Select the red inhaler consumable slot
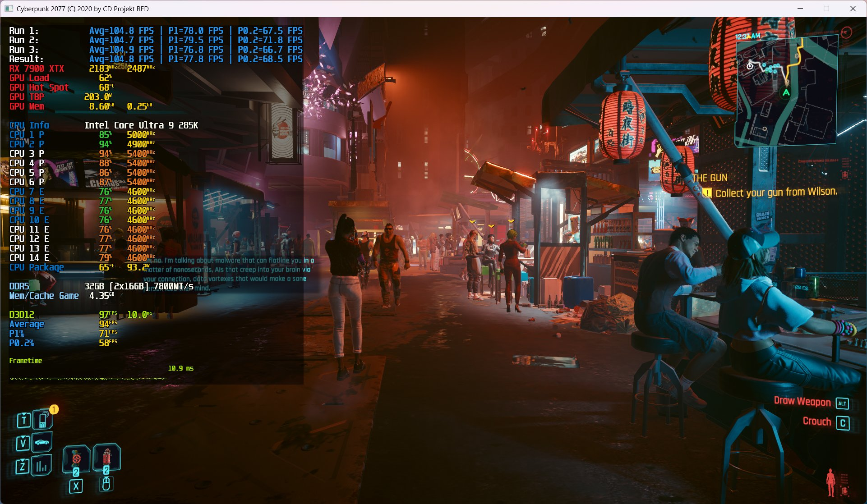The height and width of the screenshot is (504, 867). pos(106,458)
